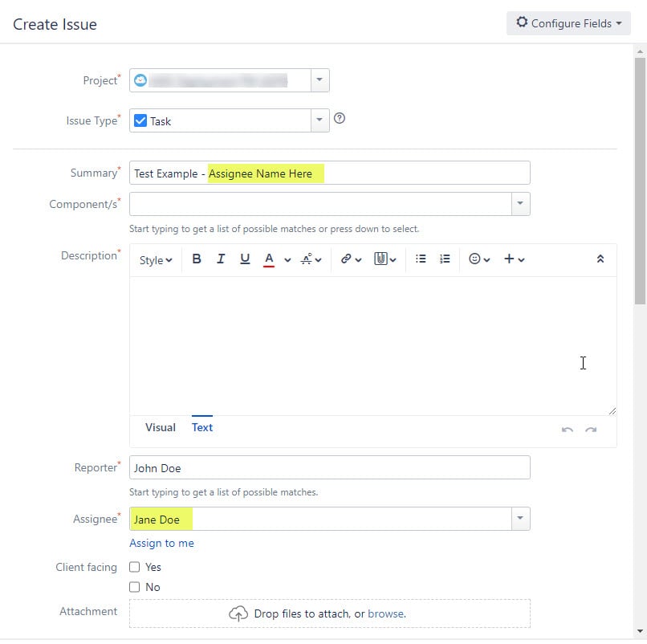Toggle italic formatting in Description toolbar
This screenshot has width=647, height=644.
221,259
